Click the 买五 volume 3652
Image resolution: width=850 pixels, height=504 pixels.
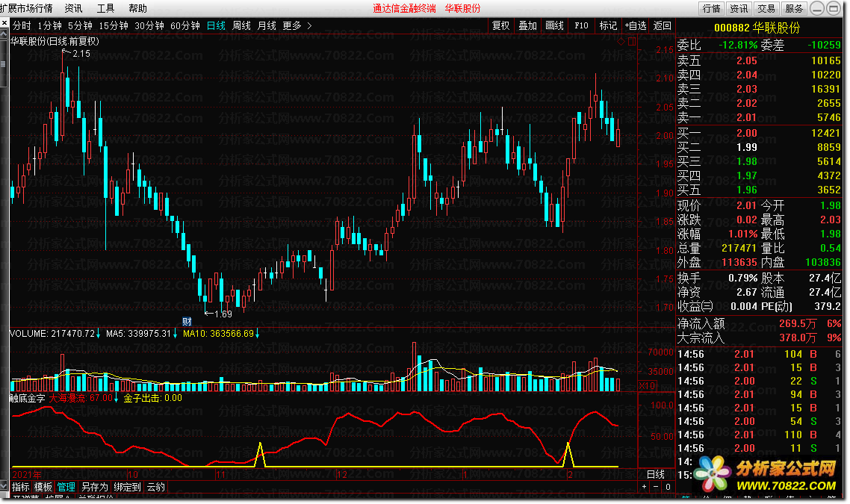[x=829, y=190]
